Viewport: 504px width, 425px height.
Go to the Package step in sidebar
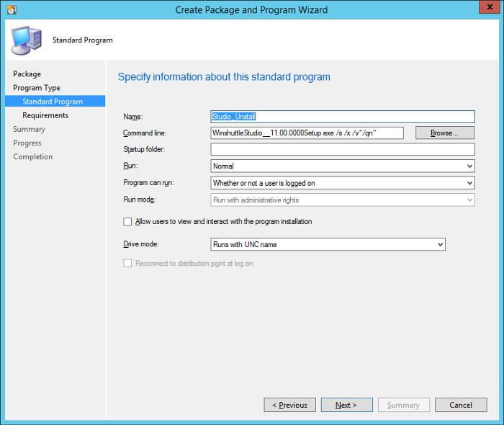[27, 74]
